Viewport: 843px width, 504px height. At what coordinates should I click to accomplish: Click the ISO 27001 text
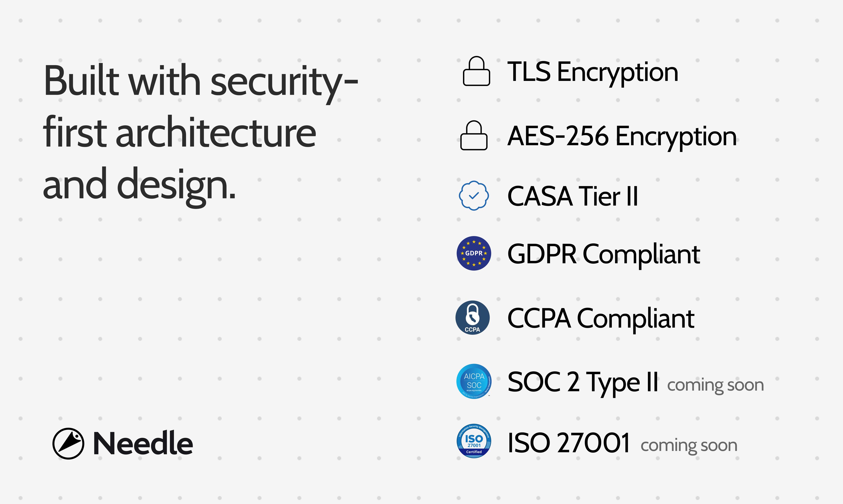click(x=568, y=443)
